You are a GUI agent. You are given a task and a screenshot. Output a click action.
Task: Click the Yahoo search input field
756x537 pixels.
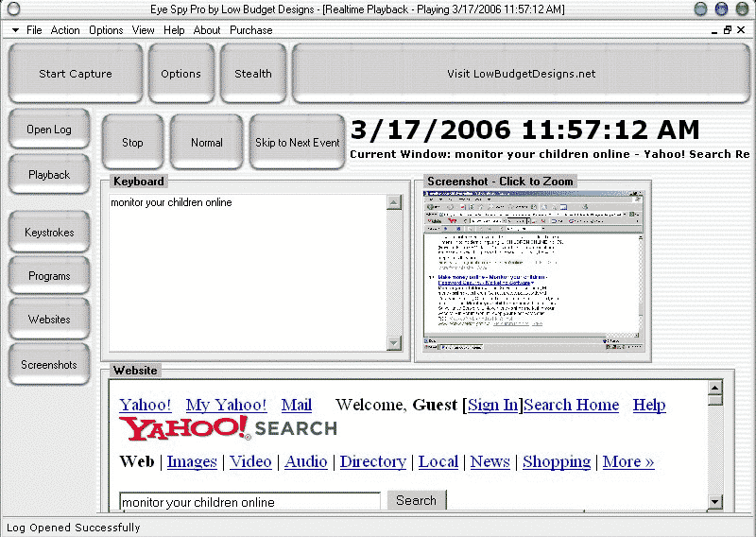click(x=249, y=501)
